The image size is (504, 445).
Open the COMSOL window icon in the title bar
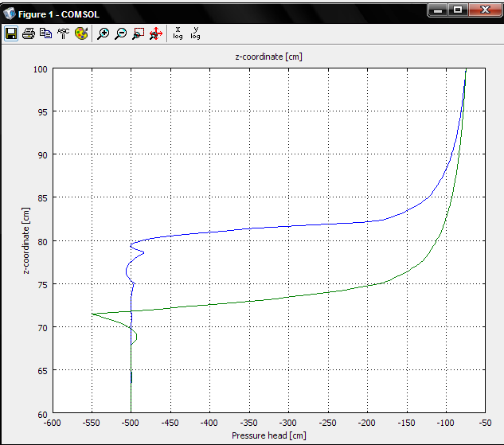(x=10, y=11)
